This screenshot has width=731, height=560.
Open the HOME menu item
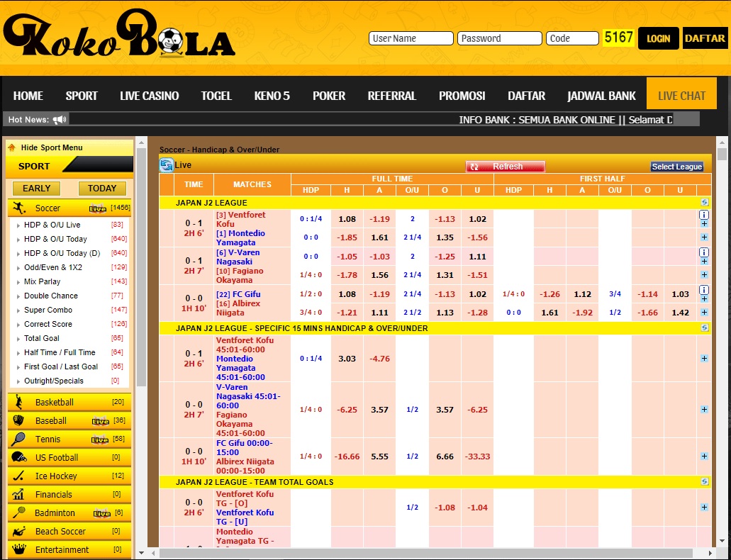pos(28,96)
